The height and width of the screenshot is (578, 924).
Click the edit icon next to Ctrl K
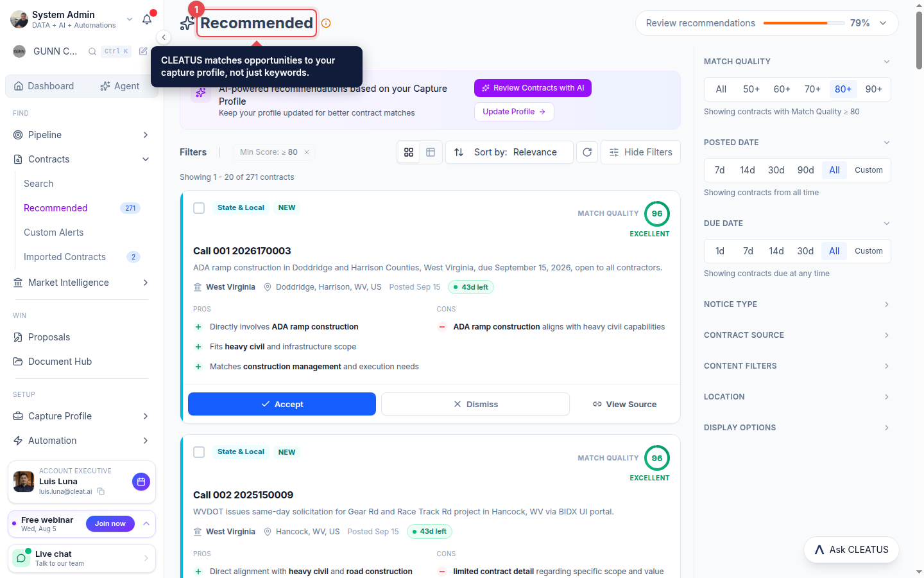click(x=143, y=51)
